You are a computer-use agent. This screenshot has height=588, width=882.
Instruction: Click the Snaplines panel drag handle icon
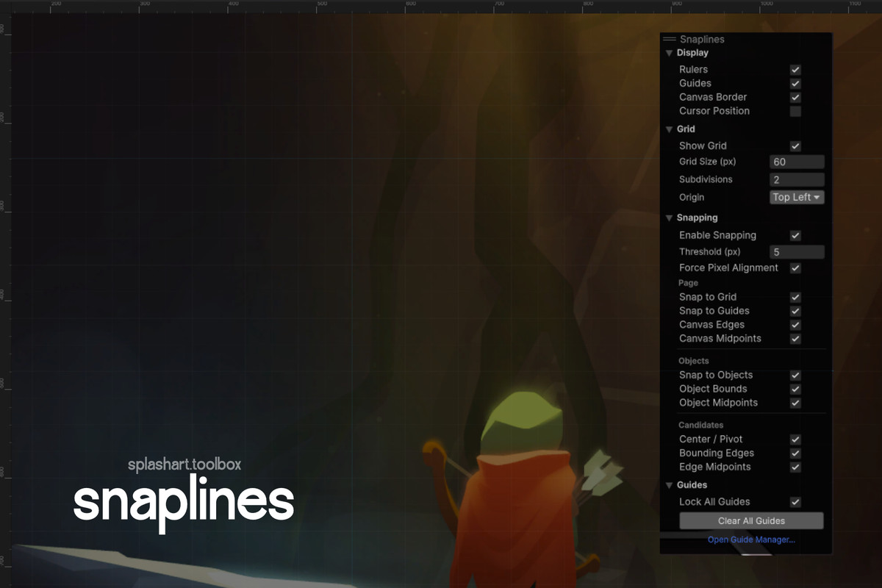669,40
